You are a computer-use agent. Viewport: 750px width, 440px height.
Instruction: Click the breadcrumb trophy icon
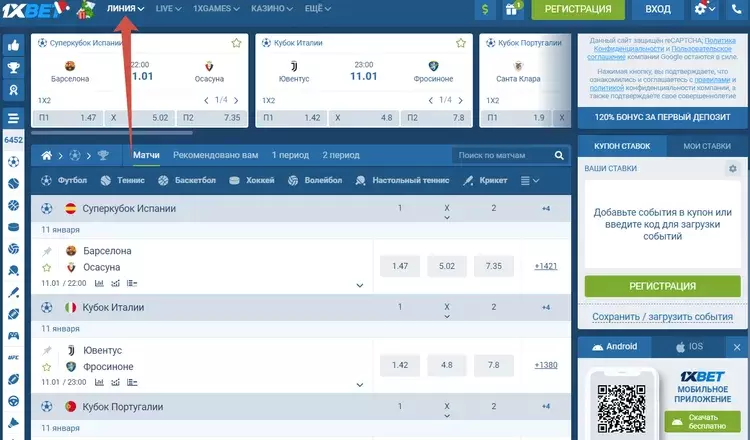point(103,155)
